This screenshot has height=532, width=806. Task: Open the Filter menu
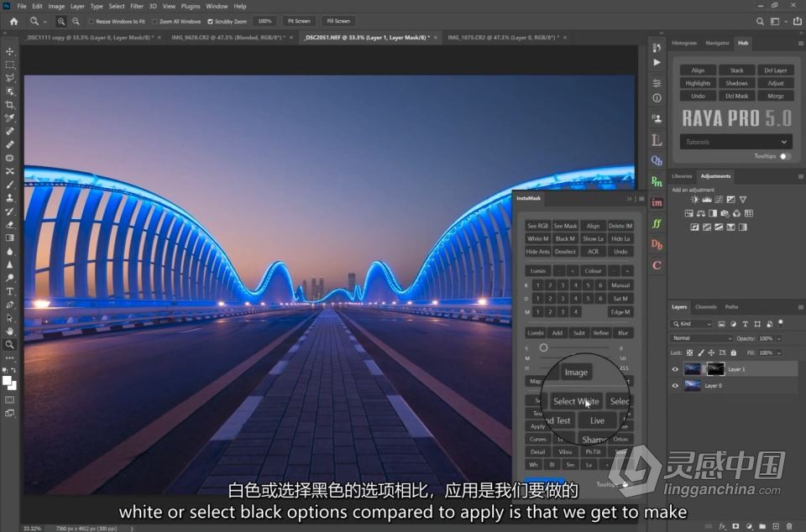[x=137, y=6]
